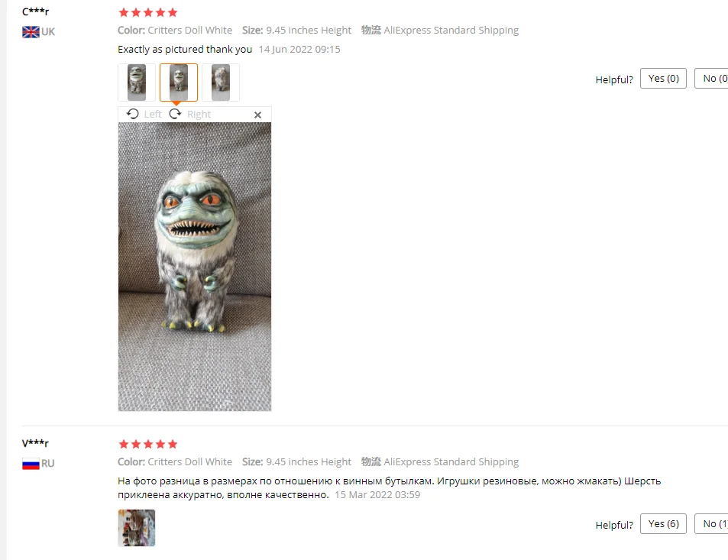The height and width of the screenshot is (560, 728).
Task: Click the Left rotate label
Action: pos(153,115)
